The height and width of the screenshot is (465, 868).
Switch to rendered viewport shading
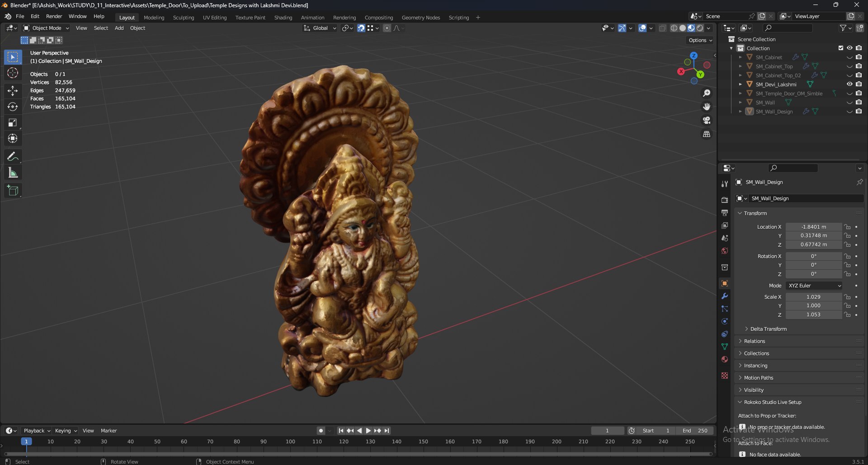[700, 28]
